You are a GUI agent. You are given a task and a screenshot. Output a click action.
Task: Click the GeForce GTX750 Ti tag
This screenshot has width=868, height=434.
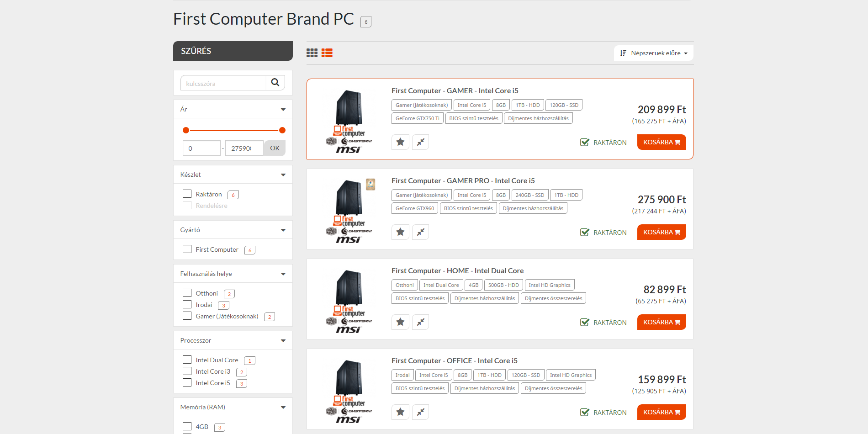pyautogui.click(x=417, y=118)
